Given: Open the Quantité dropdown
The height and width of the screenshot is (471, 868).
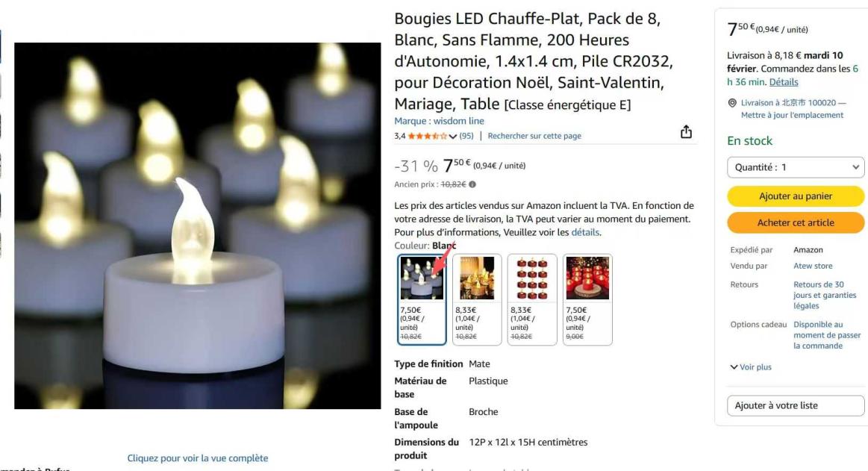Looking at the screenshot, I should pos(796,167).
